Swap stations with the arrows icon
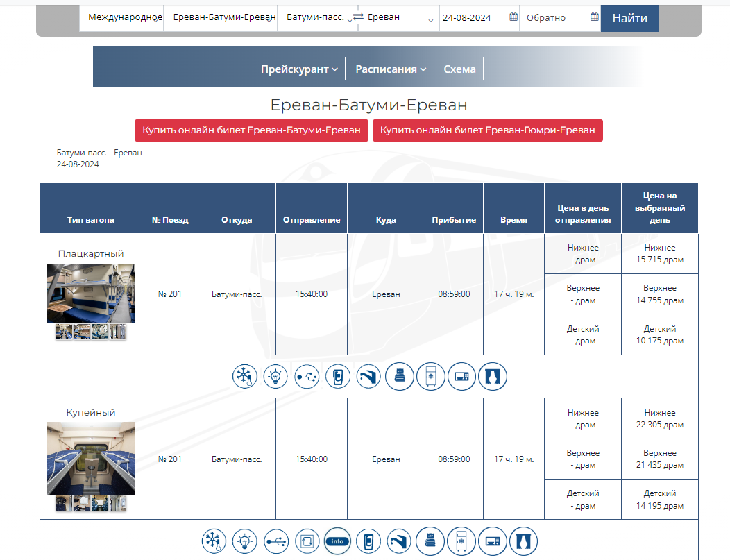 coord(358,17)
